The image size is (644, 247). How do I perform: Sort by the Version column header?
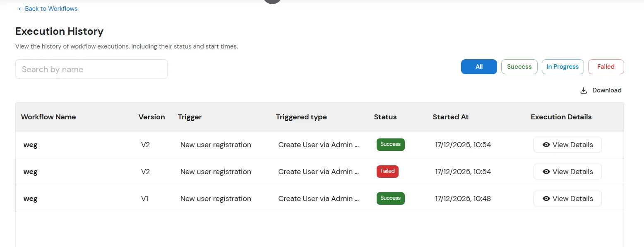coord(151,117)
